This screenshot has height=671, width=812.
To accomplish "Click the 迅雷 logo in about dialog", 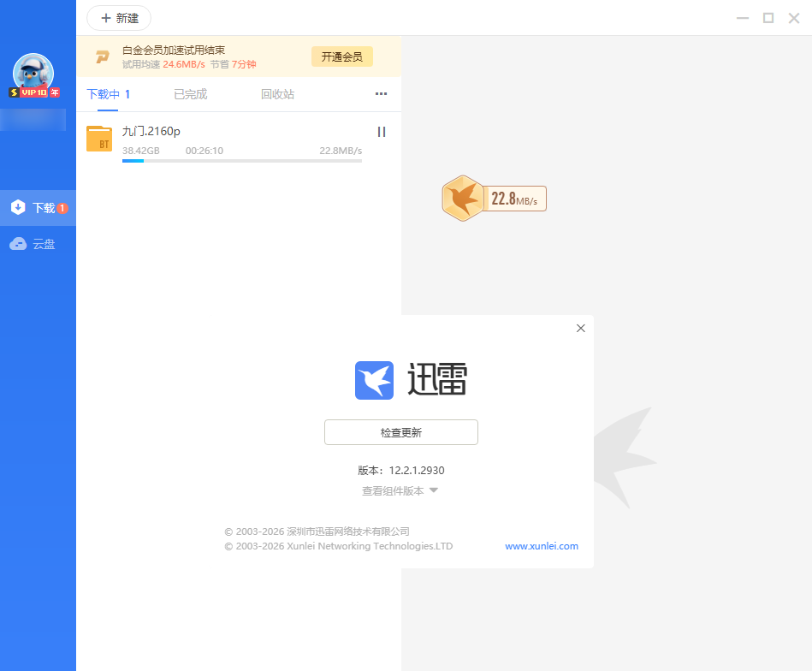I will click(x=374, y=380).
